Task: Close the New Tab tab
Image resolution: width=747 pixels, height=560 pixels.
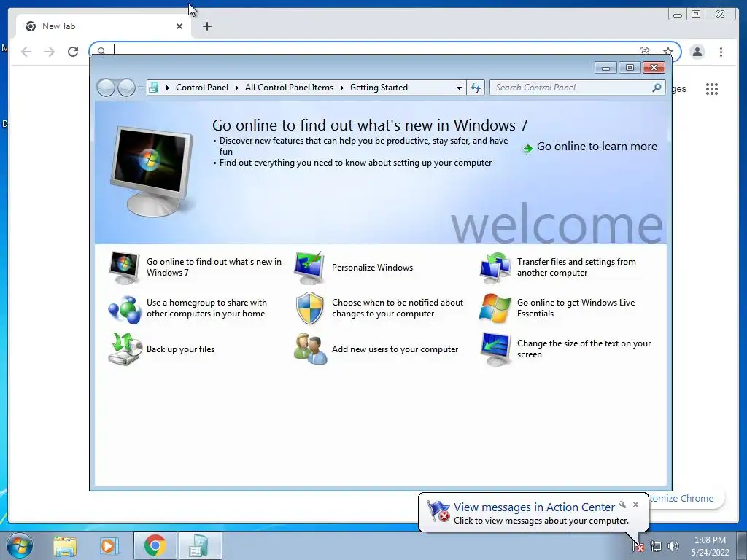Action: [179, 26]
